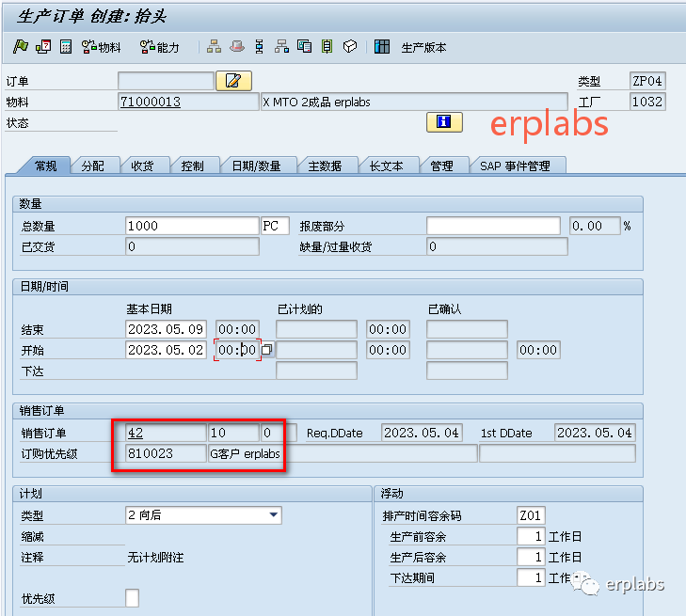
Task: Click the value help icon beside start time
Action: [267, 350]
